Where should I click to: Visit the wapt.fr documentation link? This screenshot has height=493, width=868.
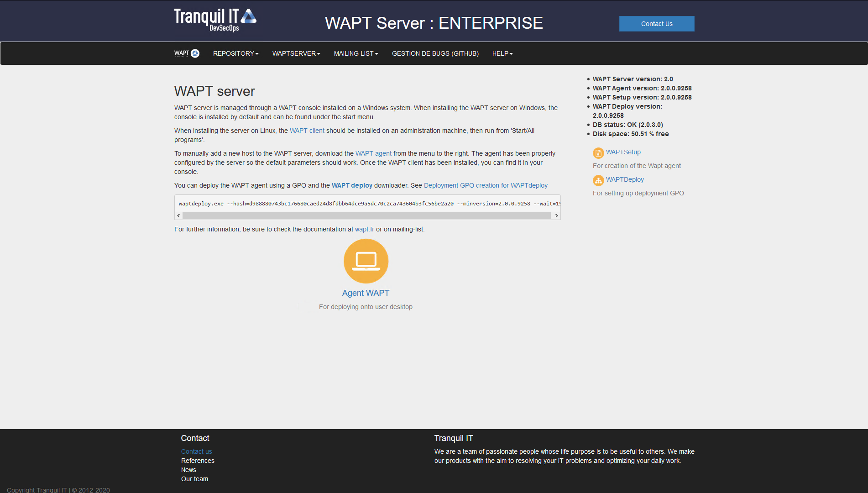coord(365,229)
